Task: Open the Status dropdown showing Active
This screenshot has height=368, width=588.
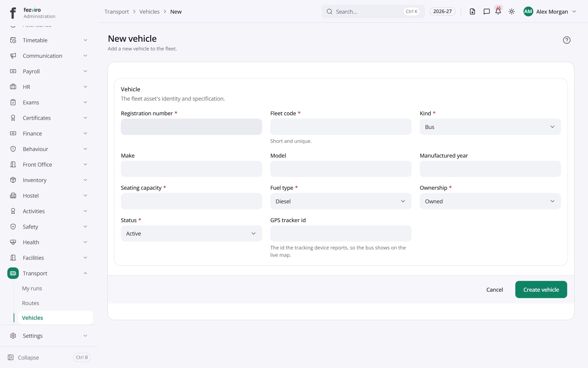Action: pos(191,233)
